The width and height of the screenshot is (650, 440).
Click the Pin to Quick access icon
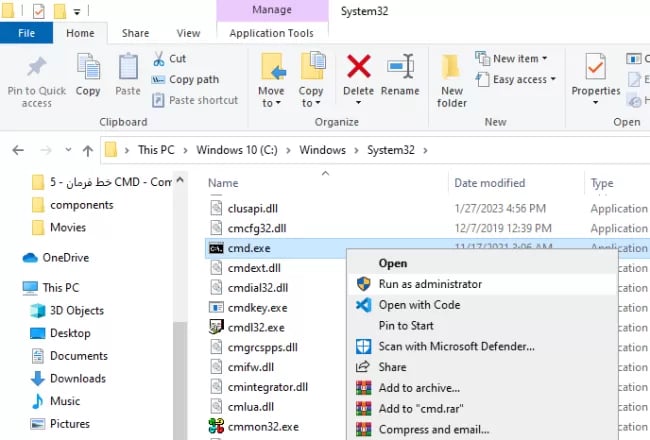[36, 67]
